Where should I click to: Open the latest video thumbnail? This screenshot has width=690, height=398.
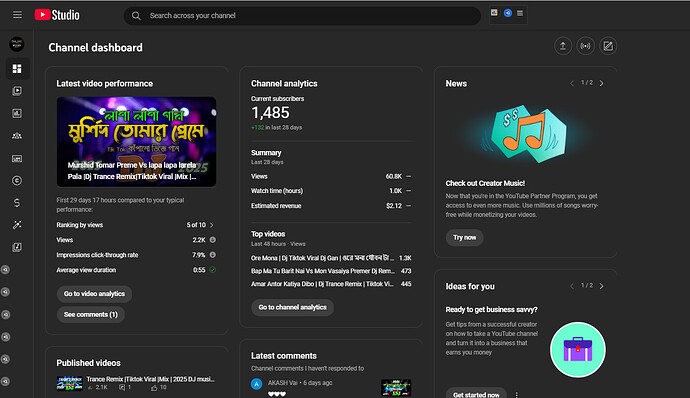136,142
